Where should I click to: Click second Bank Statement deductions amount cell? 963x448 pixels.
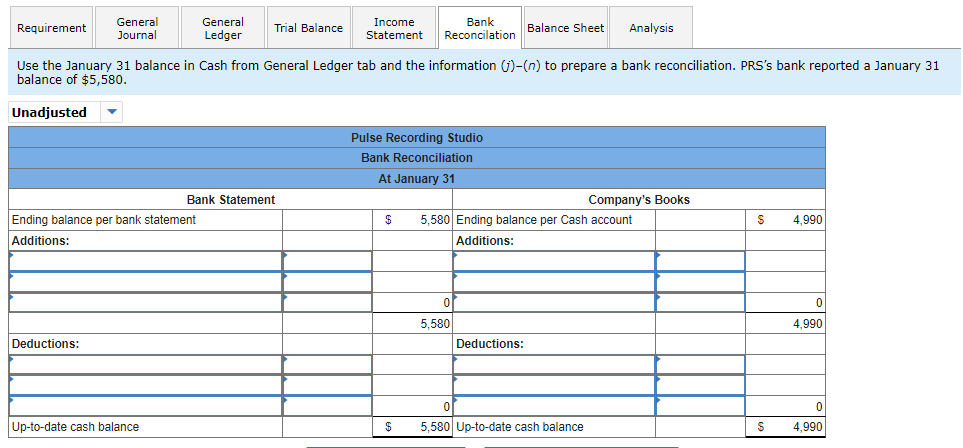point(327,385)
